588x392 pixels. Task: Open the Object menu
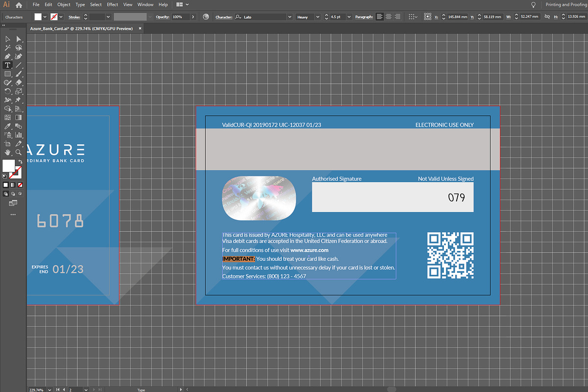[x=64, y=4]
